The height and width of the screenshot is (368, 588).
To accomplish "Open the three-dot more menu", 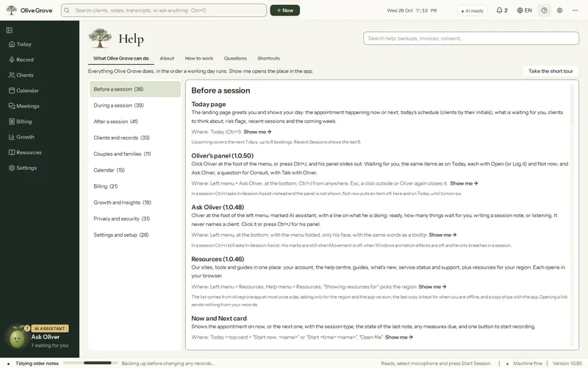I will [575, 10].
